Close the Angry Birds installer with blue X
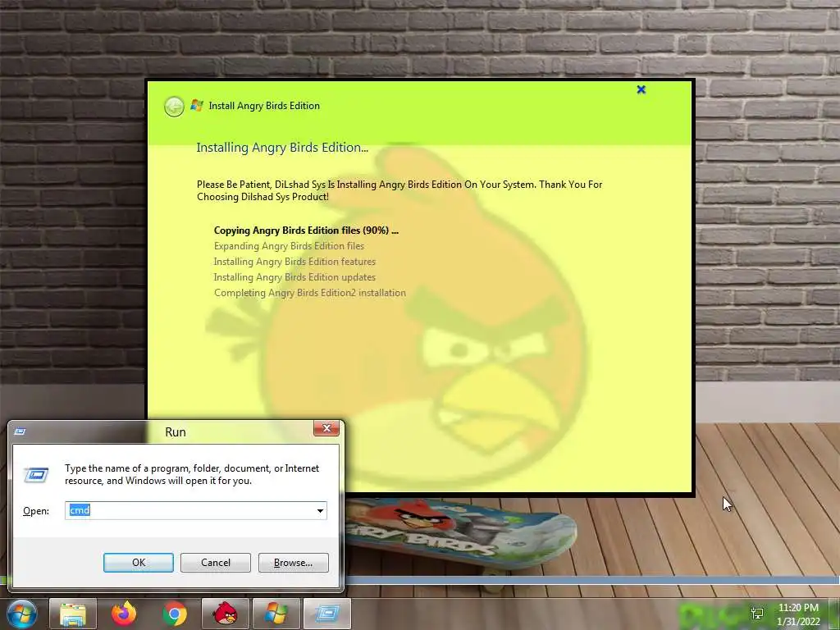Screen dimensions: 840x630 click(641, 89)
